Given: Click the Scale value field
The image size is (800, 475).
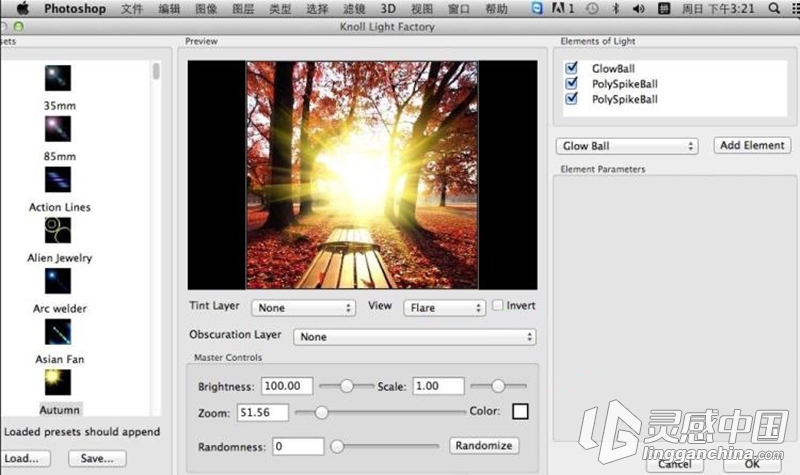Looking at the screenshot, I should click(439, 386).
